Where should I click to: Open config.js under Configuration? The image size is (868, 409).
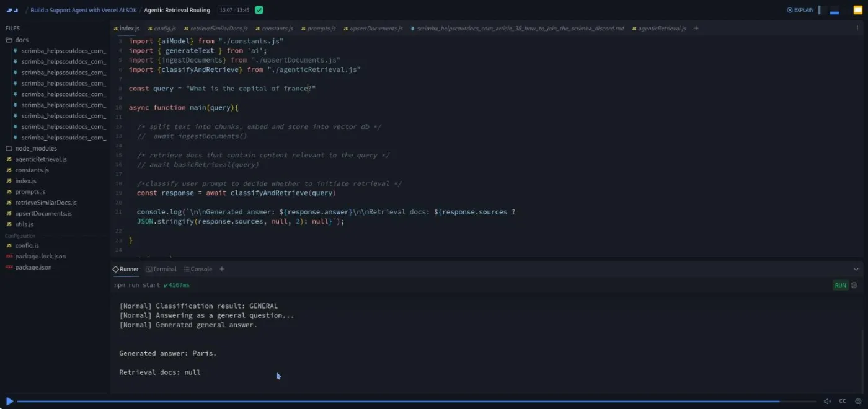coord(27,245)
